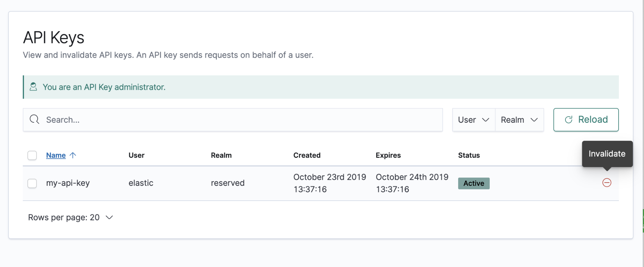Click the chevron next to Rows per page
Image resolution: width=644 pixels, height=267 pixels.
click(109, 217)
